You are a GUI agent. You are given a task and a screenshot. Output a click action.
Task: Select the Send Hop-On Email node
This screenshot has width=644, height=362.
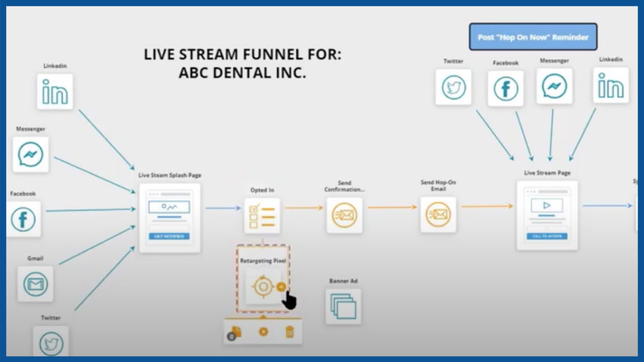438,215
